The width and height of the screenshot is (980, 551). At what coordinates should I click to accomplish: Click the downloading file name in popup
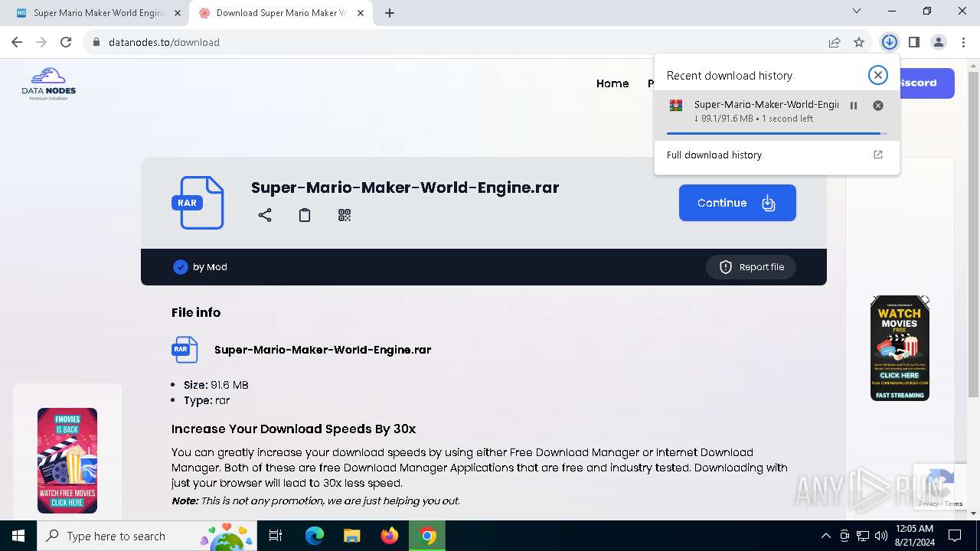coord(766,104)
